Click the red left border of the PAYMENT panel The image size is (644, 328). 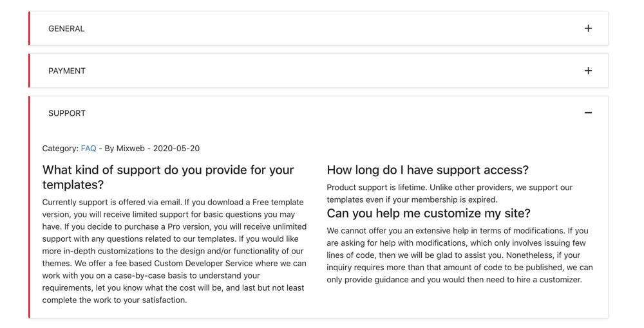pyautogui.click(x=30, y=71)
